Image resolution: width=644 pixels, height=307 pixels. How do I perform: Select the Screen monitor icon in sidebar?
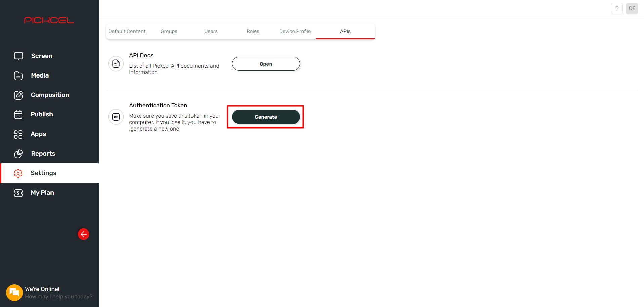click(x=18, y=56)
